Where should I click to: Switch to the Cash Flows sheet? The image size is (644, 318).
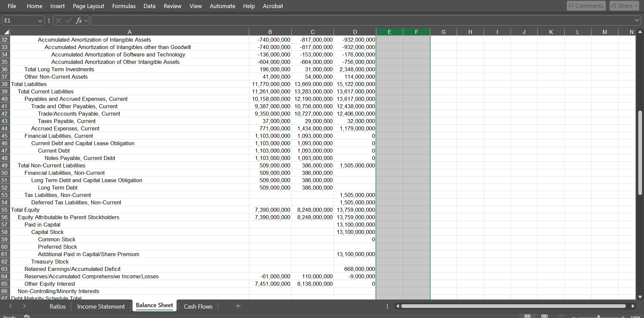click(198, 306)
